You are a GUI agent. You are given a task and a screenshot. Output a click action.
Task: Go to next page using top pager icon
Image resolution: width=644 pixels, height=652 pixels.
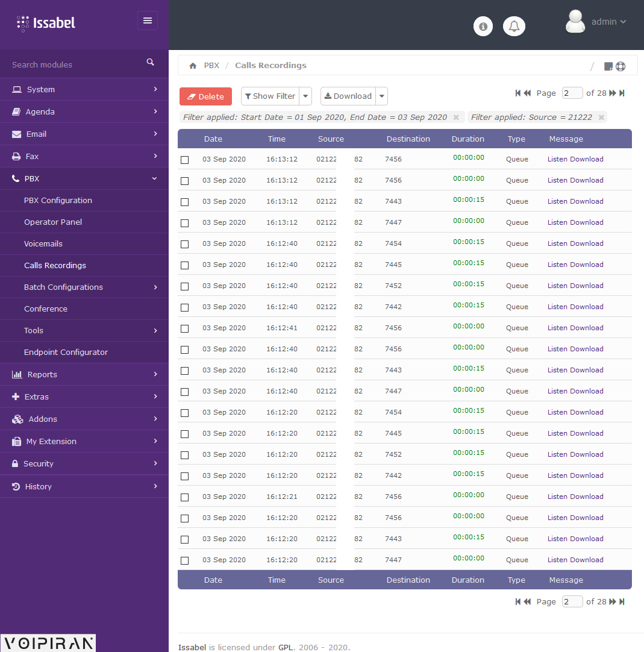coord(613,93)
